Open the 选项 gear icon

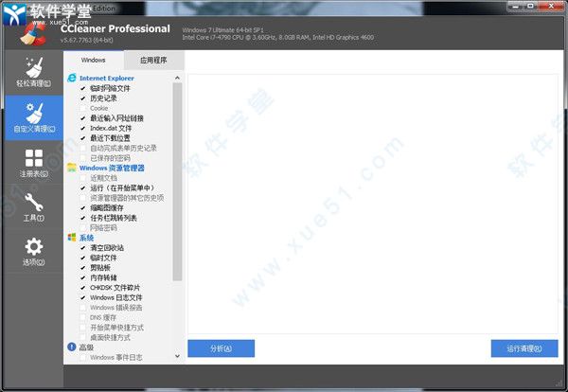coord(34,247)
